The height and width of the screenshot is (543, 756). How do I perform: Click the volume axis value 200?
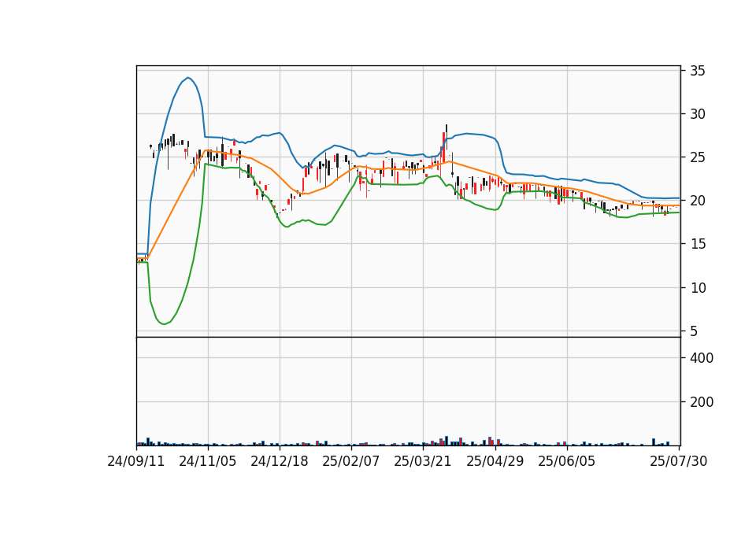pyautogui.click(x=702, y=402)
